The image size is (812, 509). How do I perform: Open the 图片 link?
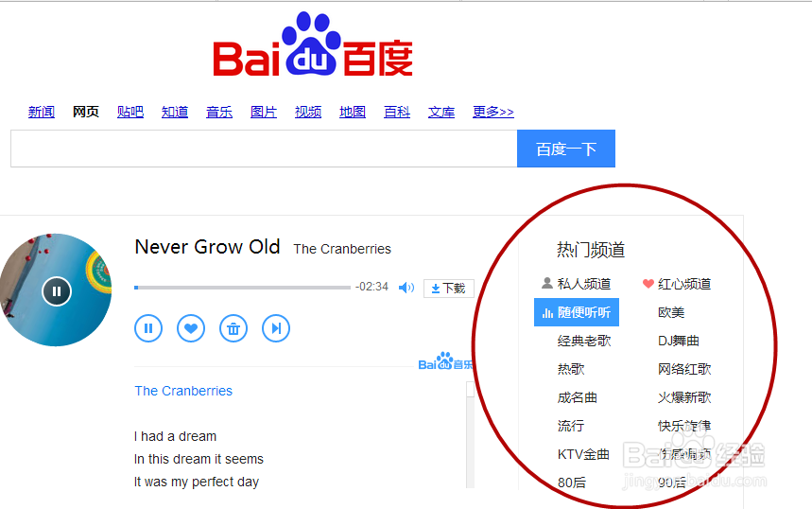(x=264, y=112)
